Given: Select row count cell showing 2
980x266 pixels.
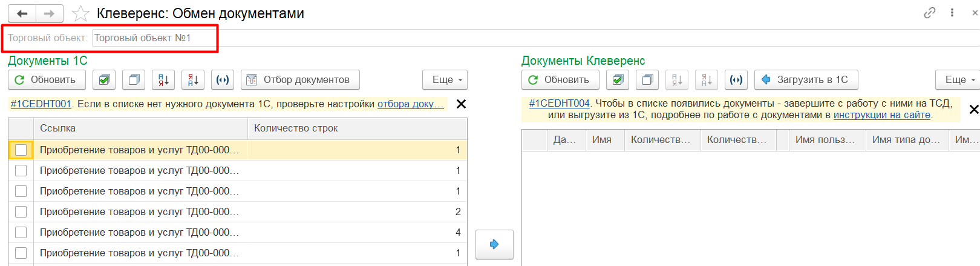Looking at the screenshot, I should [x=358, y=211].
